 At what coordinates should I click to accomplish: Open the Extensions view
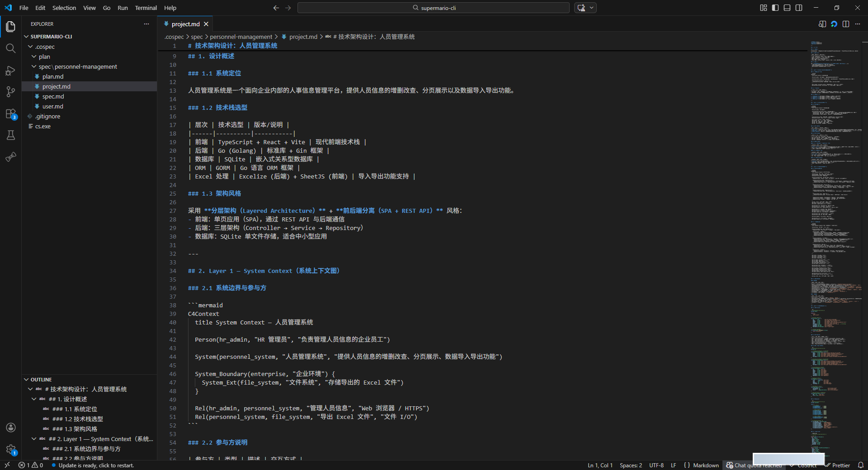10,114
